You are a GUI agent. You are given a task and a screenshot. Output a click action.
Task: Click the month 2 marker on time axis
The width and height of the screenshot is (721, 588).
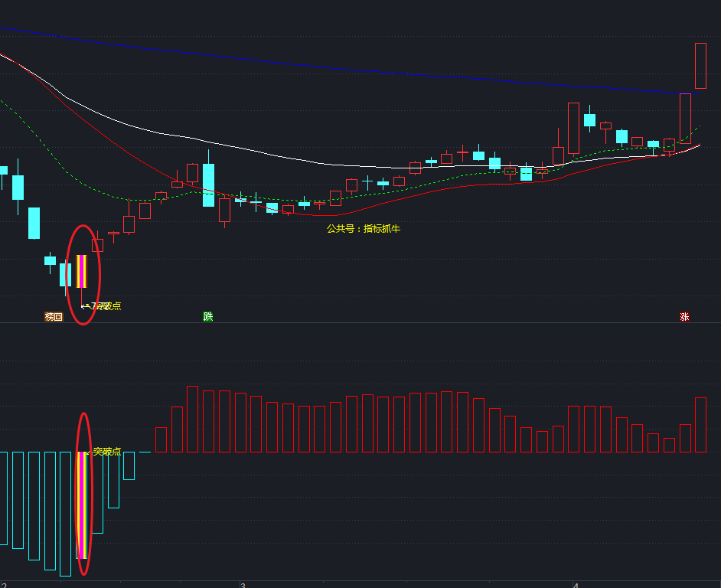tap(4, 584)
